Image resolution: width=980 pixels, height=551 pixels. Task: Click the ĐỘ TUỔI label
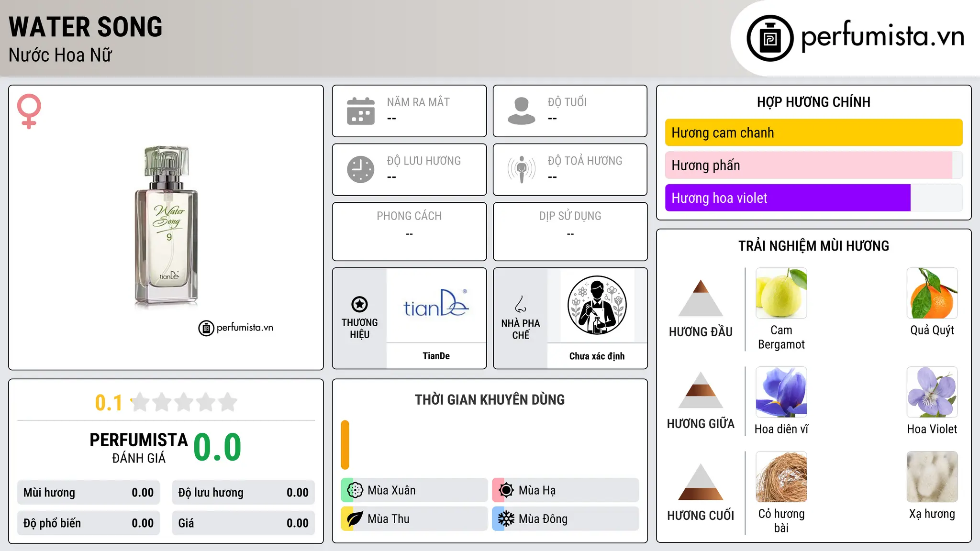coord(567,102)
